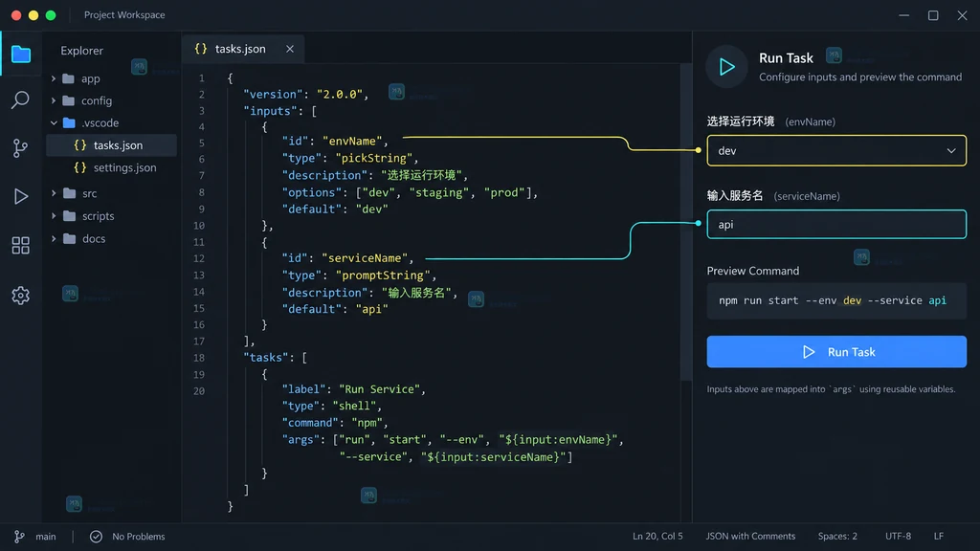Click the "Run Service" label value

click(379, 389)
